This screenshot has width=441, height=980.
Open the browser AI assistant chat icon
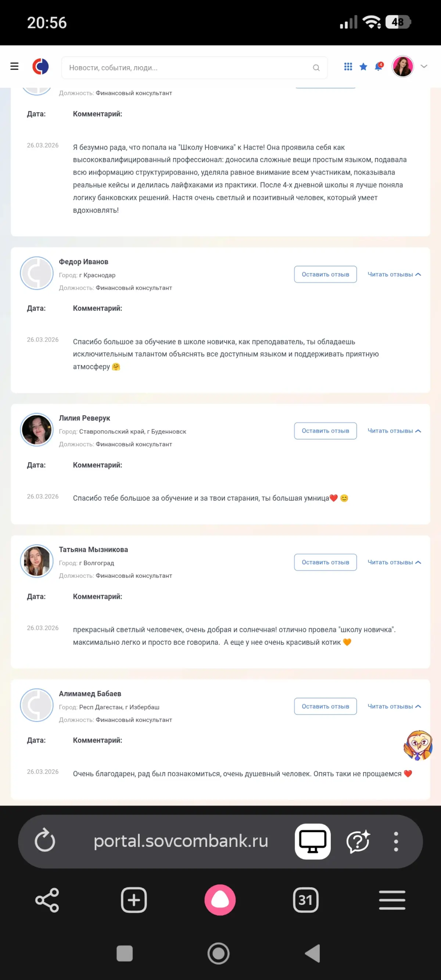[358, 841]
